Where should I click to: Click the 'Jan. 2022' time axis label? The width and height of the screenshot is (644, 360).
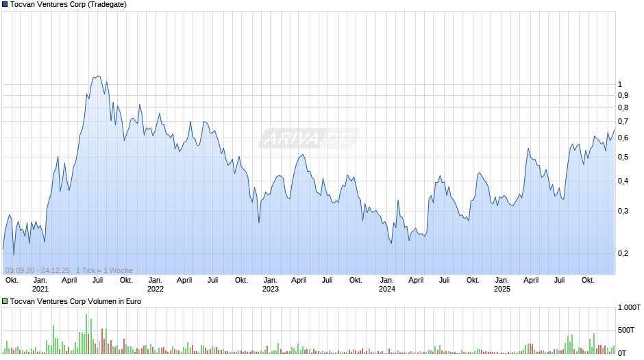click(x=156, y=285)
